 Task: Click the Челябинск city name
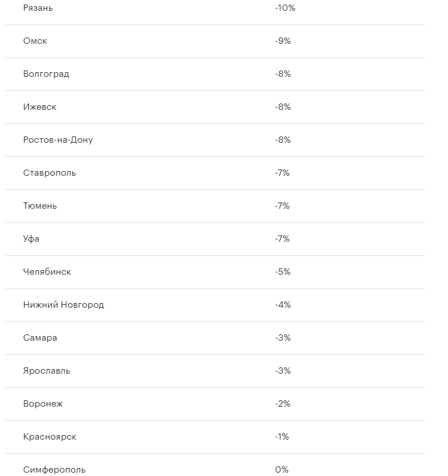47,272
